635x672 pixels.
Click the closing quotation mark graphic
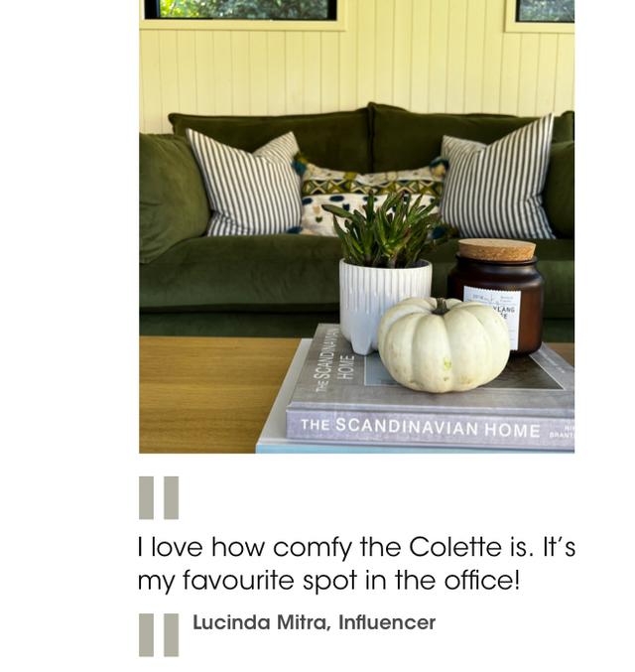pyautogui.click(x=159, y=634)
